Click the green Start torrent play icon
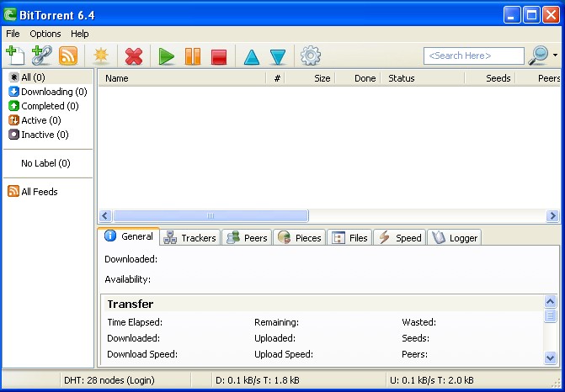Image resolution: width=565 pixels, height=392 pixels. (x=167, y=56)
